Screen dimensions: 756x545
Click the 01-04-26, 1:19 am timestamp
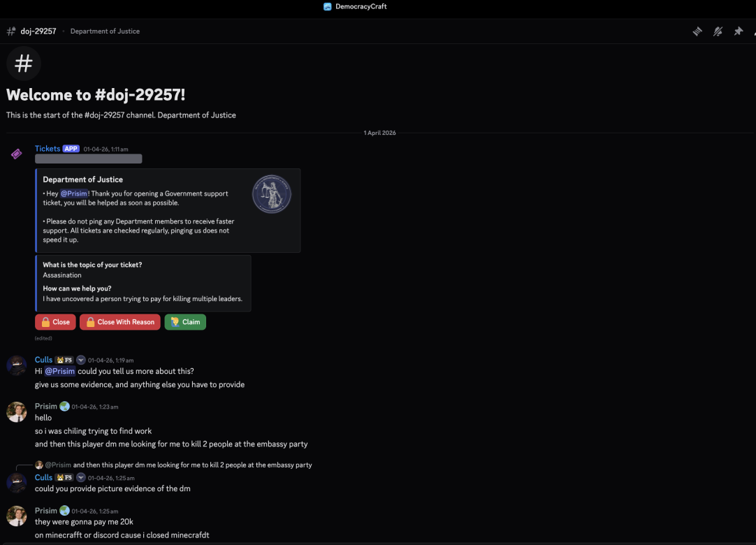click(x=110, y=361)
